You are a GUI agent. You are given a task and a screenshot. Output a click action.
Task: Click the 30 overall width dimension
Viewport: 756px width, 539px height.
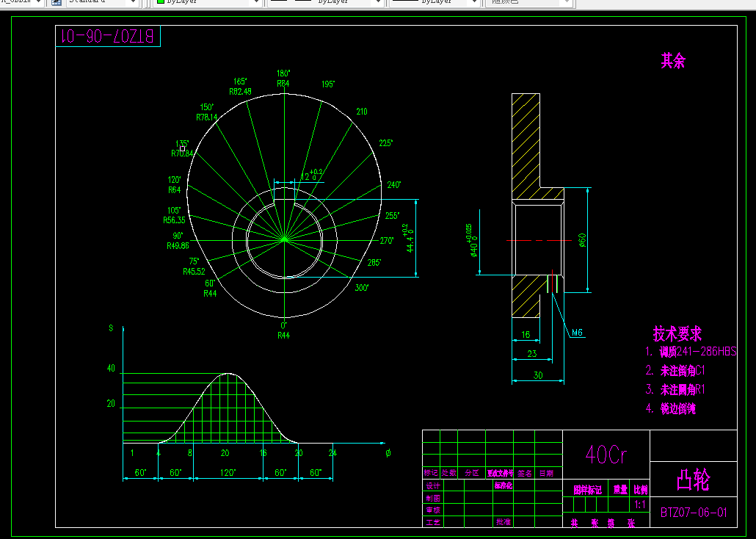click(538, 375)
